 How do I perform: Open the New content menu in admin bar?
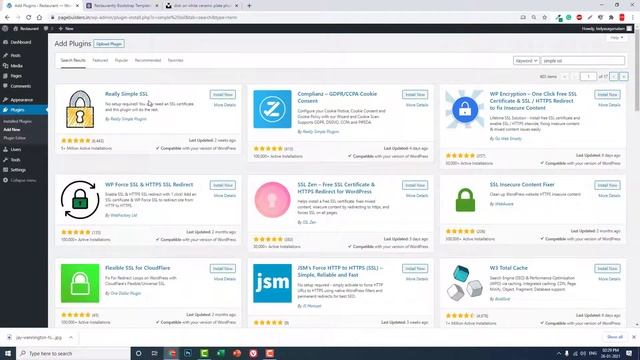coord(66,29)
